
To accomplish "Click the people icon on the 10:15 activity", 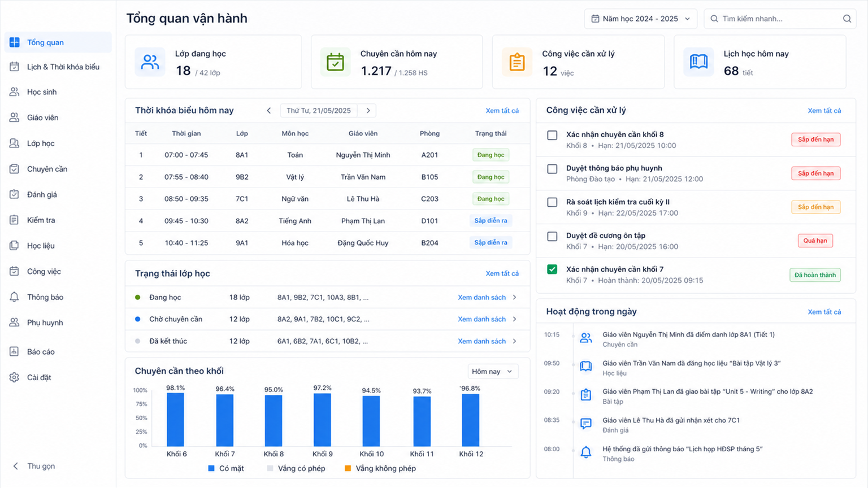I will pos(586,338).
